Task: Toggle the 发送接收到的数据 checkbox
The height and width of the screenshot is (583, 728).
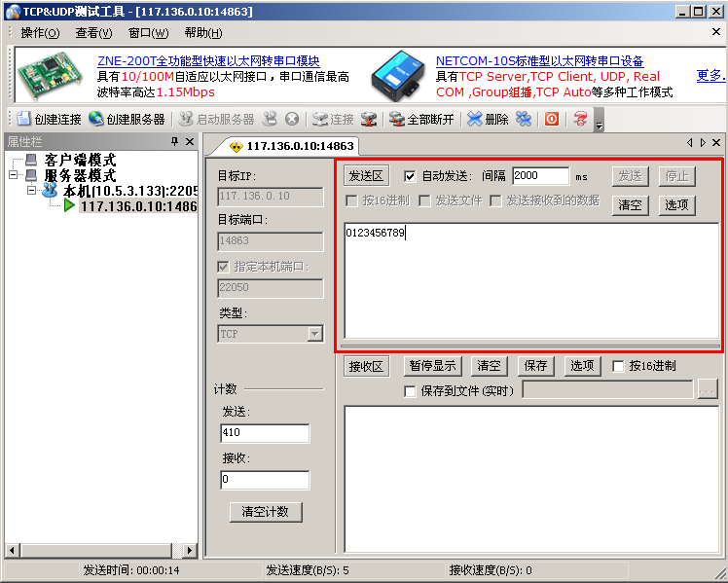Action: click(495, 200)
